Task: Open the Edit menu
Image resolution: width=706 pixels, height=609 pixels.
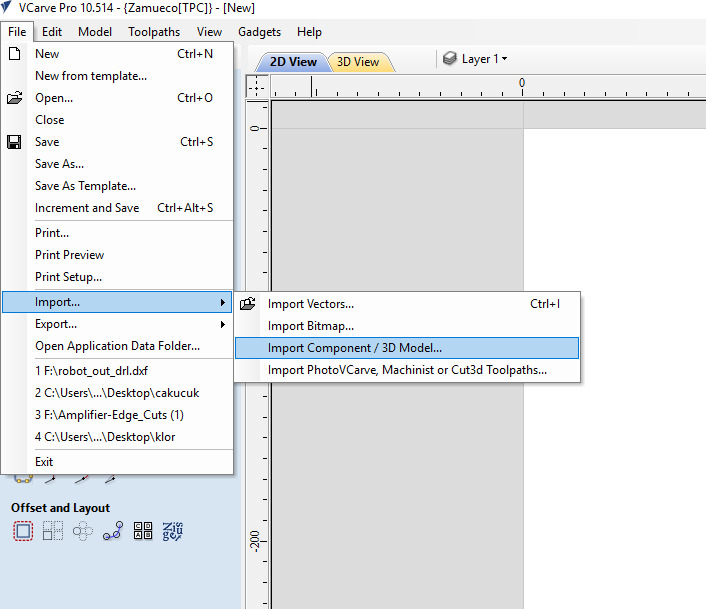Action: coord(52,32)
